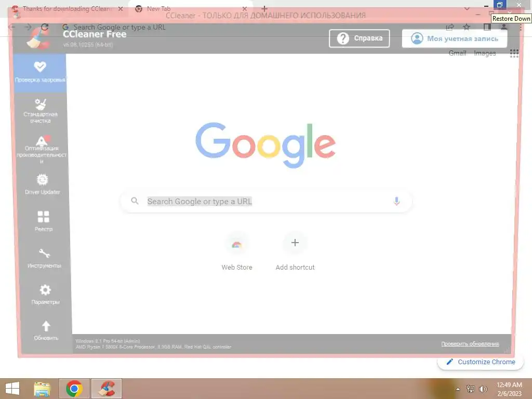Reload the page in Chrome

point(45,27)
